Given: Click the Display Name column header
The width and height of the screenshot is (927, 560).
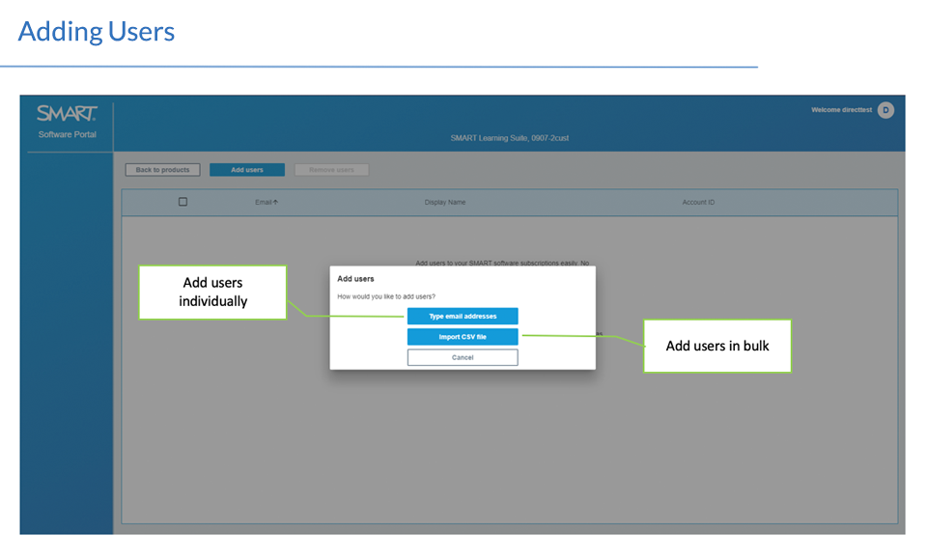Looking at the screenshot, I should pos(444,202).
